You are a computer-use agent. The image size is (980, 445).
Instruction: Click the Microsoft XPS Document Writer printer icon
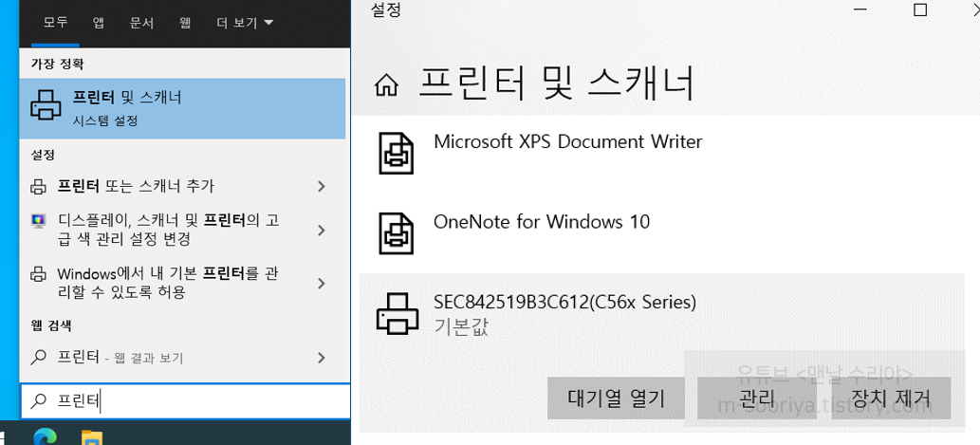point(396,153)
